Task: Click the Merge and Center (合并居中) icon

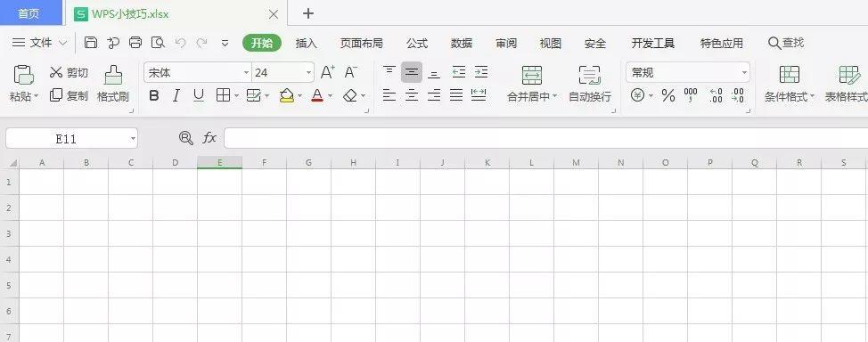Action: point(532,75)
